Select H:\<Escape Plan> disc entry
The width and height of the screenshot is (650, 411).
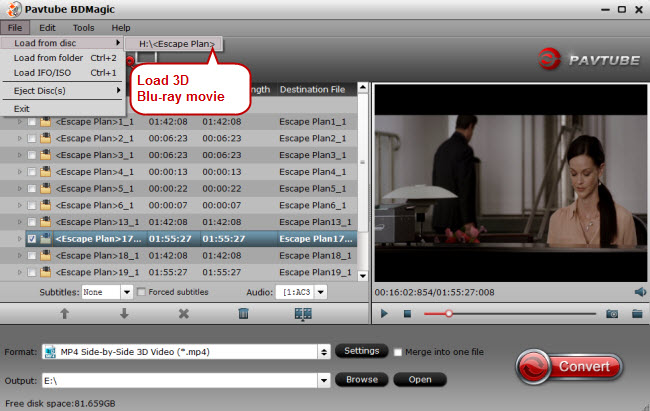coord(174,44)
